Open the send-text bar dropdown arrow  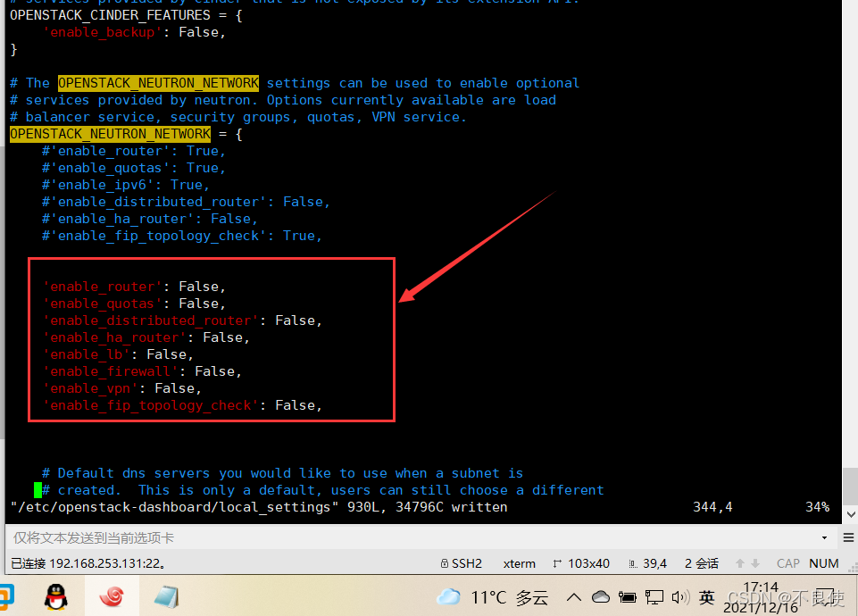click(x=824, y=537)
